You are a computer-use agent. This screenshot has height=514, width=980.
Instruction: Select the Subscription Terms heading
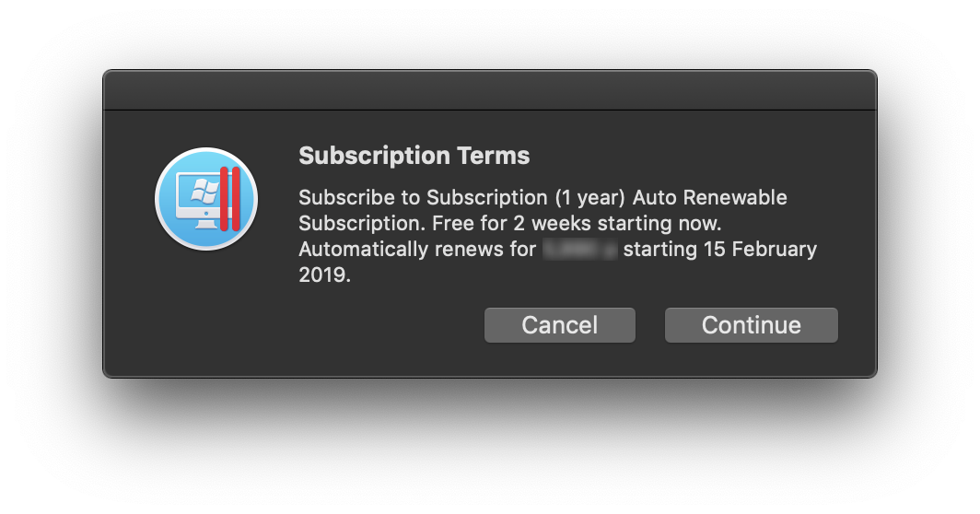point(414,156)
